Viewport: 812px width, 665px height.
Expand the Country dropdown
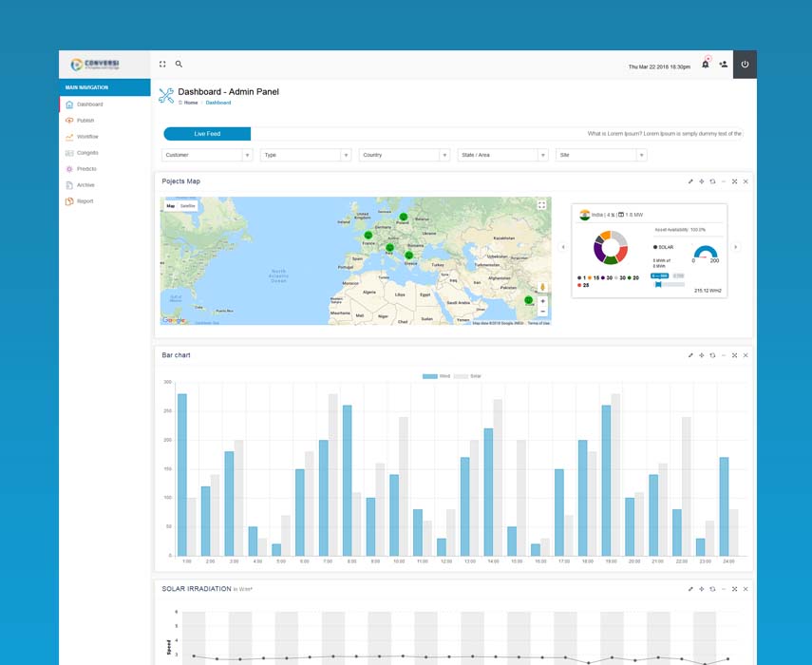click(405, 155)
